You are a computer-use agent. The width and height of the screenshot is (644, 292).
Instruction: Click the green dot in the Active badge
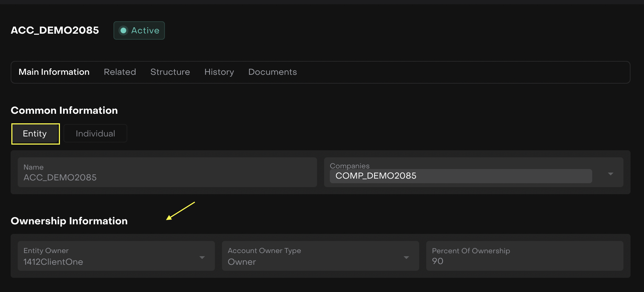click(x=123, y=30)
